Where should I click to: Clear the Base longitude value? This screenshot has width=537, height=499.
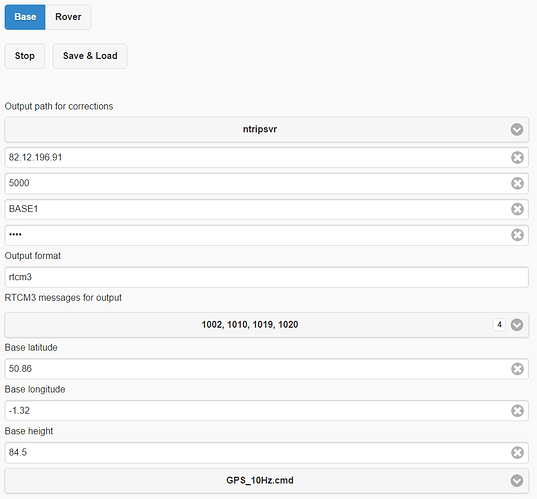pos(517,411)
